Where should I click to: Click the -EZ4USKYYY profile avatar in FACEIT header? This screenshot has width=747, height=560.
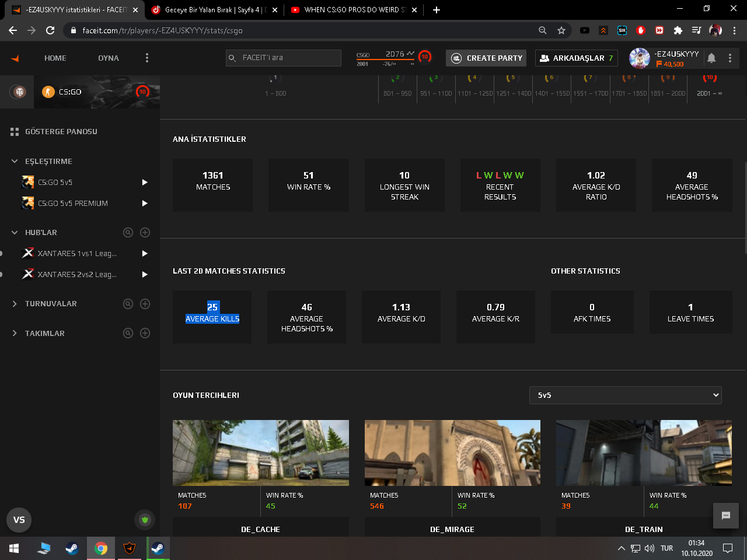point(639,58)
